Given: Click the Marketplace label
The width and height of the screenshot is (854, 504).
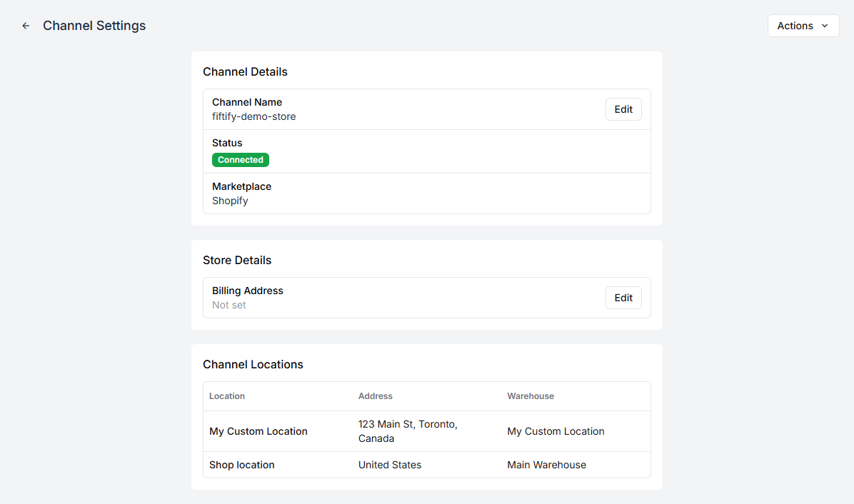Looking at the screenshot, I should coord(241,187).
